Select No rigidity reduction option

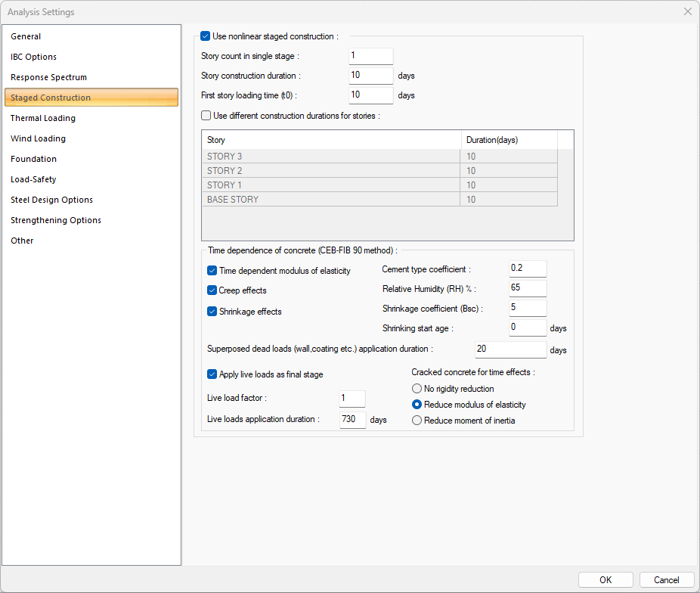(x=417, y=389)
